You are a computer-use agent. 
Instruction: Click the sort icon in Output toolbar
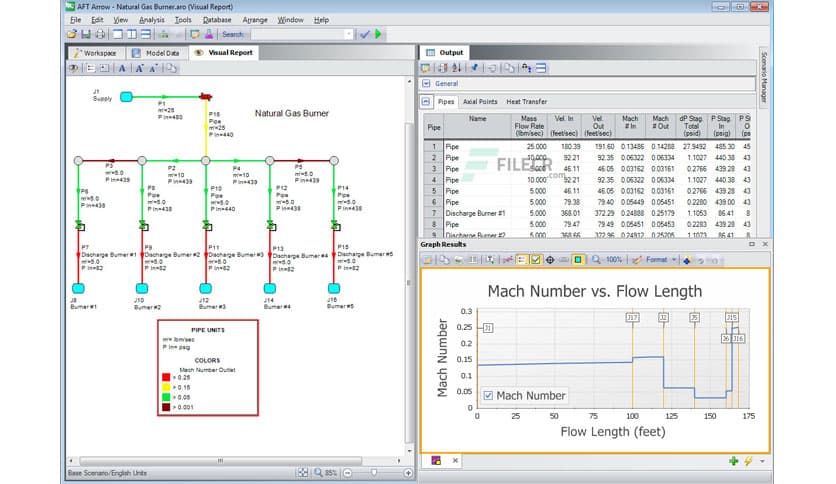click(456, 68)
